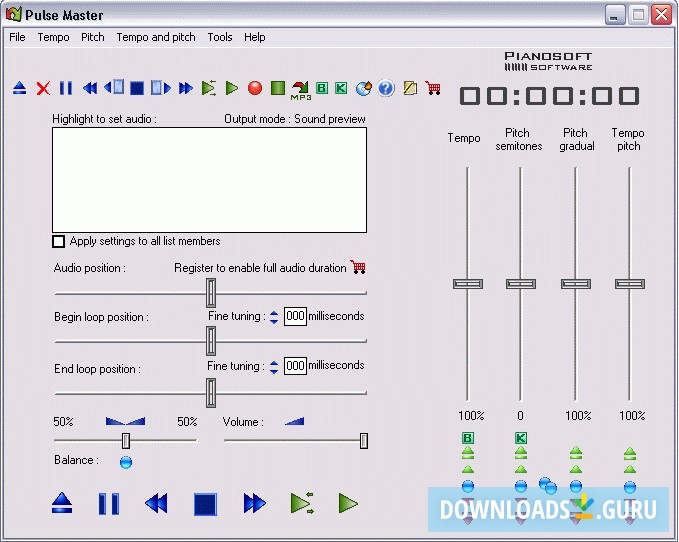Pause playback using the top toolbar pause icon
The image size is (679, 542).
[66, 88]
